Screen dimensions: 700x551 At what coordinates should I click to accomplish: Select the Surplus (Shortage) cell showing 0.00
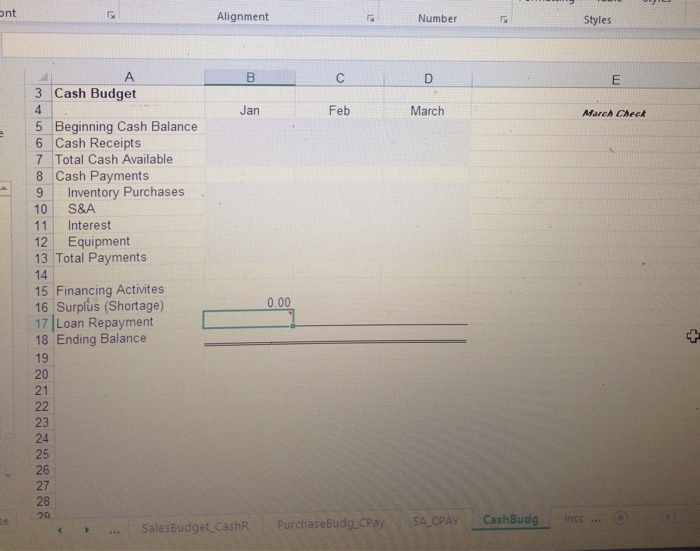[x=249, y=302]
